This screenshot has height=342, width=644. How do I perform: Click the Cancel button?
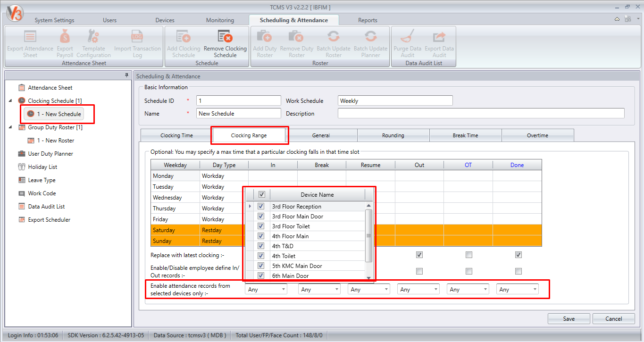click(613, 319)
